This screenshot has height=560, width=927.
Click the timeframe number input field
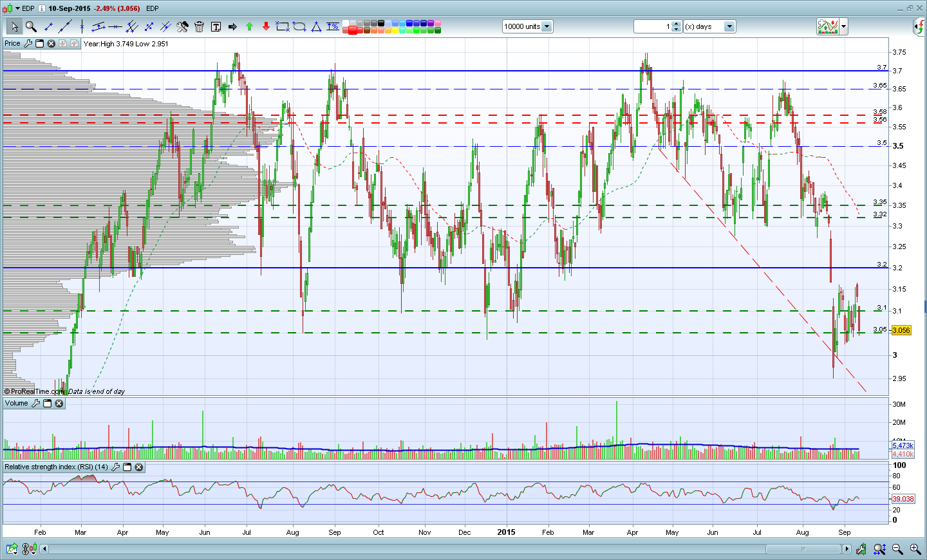point(653,26)
